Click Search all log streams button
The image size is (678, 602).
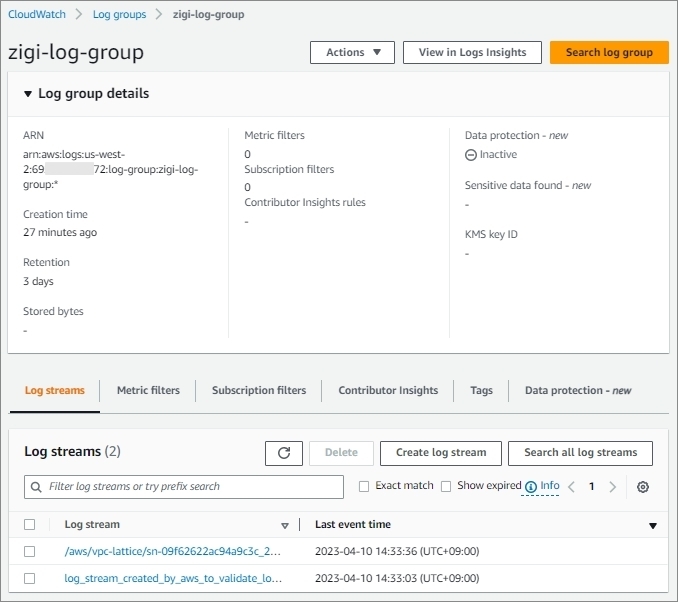tap(580, 453)
